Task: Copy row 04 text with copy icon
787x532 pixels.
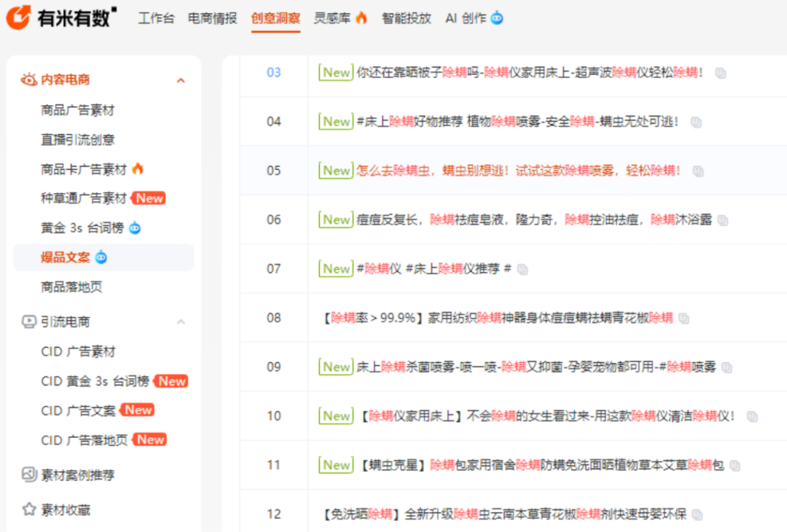Action: [696, 122]
